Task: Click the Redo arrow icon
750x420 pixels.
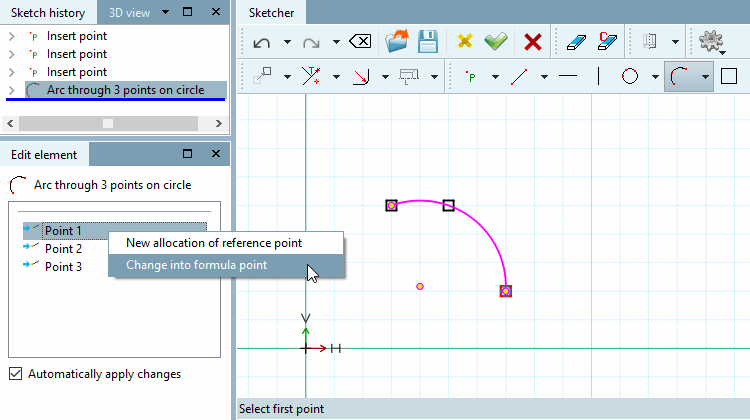Action: (311, 43)
